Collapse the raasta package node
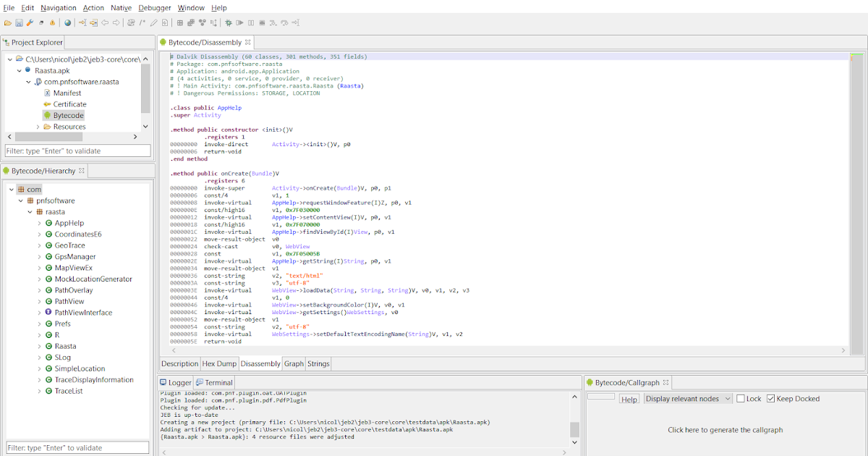Viewport: 868px width, 456px height. tap(30, 212)
